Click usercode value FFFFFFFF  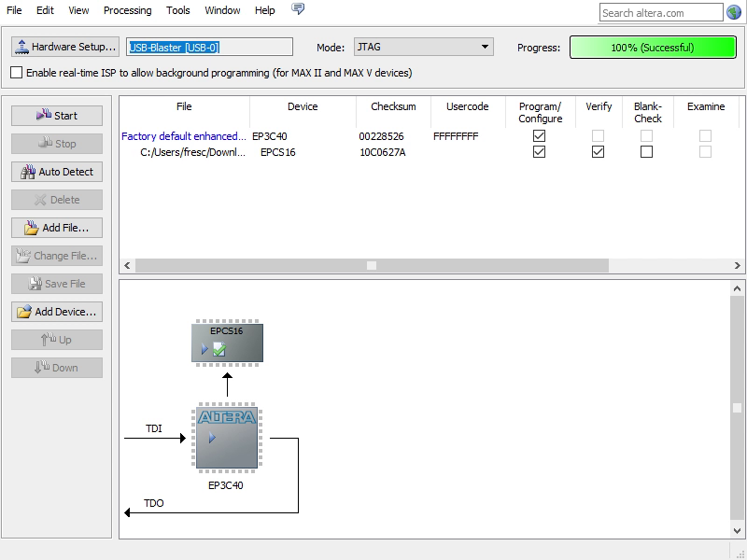[x=456, y=136]
